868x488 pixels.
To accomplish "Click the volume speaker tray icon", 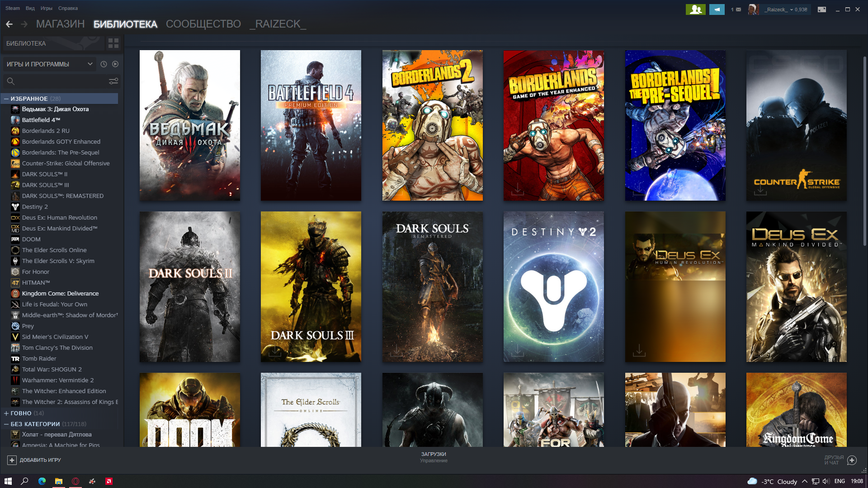I will point(826,481).
